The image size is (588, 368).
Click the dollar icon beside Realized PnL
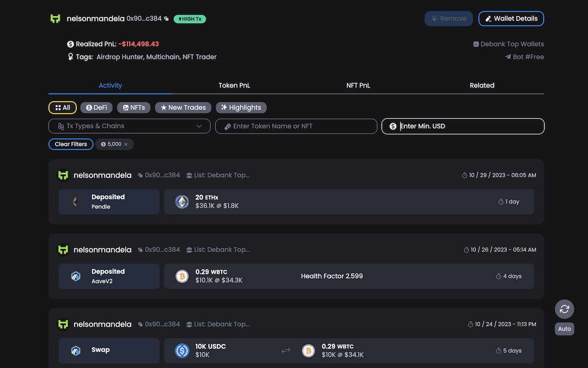coord(70,44)
